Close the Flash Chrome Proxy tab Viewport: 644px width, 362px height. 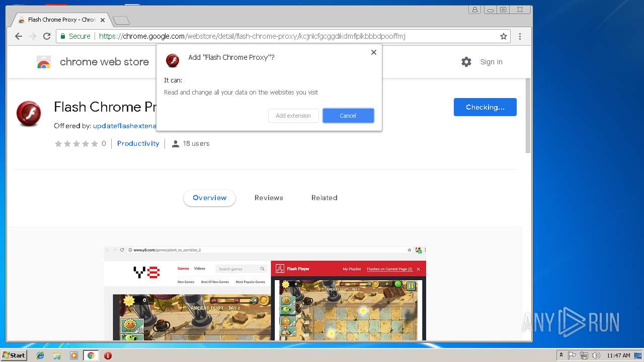103,20
